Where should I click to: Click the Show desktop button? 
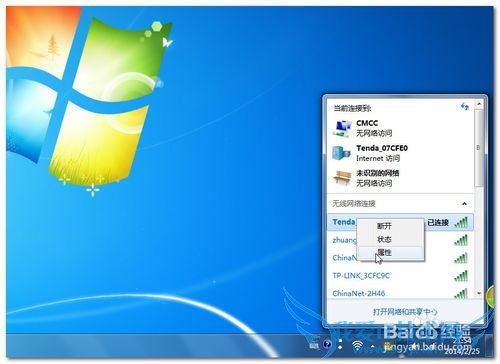click(x=490, y=345)
